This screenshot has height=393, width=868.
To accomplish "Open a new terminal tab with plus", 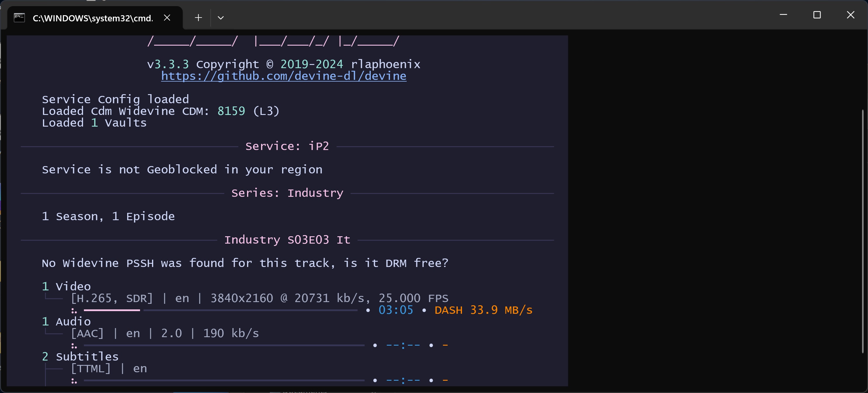I will click(199, 18).
